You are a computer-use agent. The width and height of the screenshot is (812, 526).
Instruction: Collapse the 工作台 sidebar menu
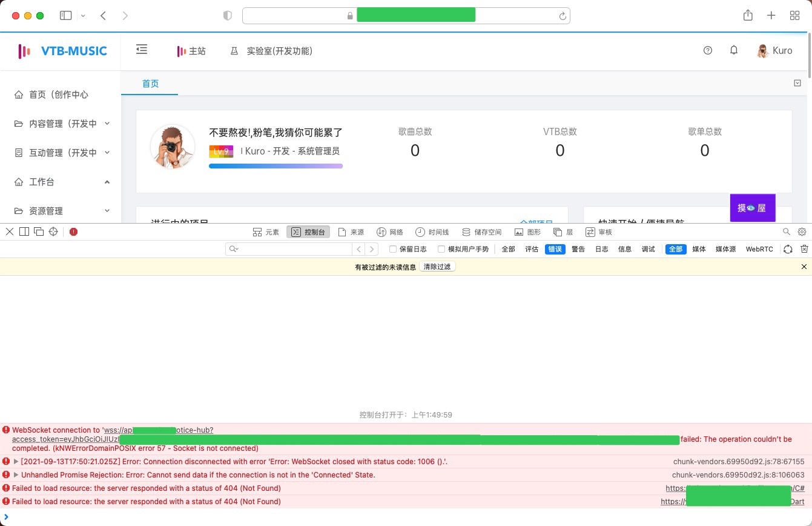(61, 182)
